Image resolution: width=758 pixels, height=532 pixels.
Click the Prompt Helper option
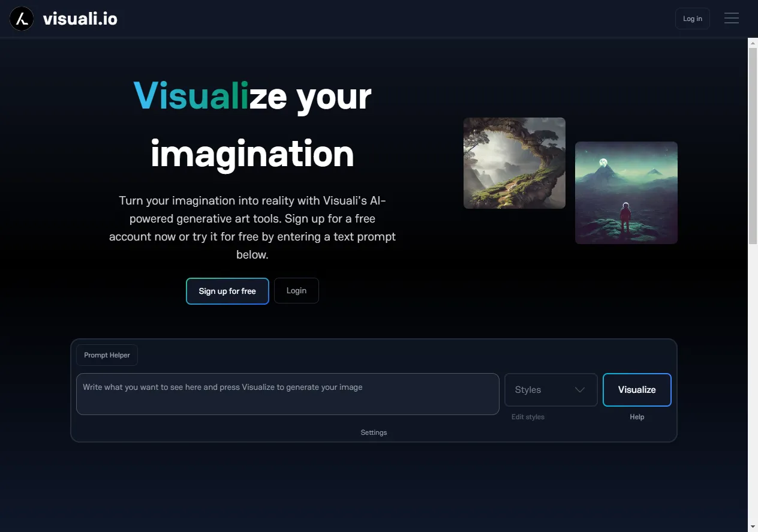point(106,354)
